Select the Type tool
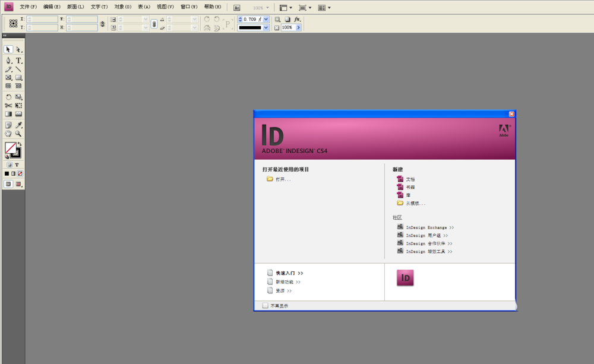594x364 pixels. [18, 61]
